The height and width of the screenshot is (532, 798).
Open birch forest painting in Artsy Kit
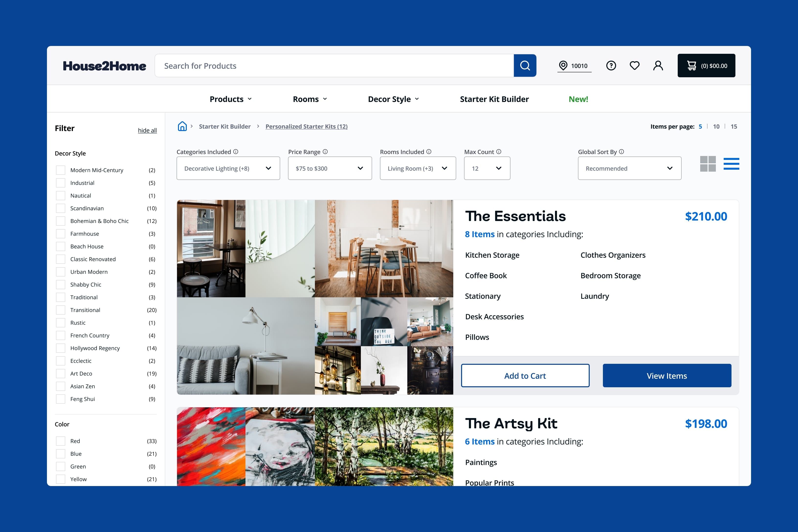coord(384,446)
